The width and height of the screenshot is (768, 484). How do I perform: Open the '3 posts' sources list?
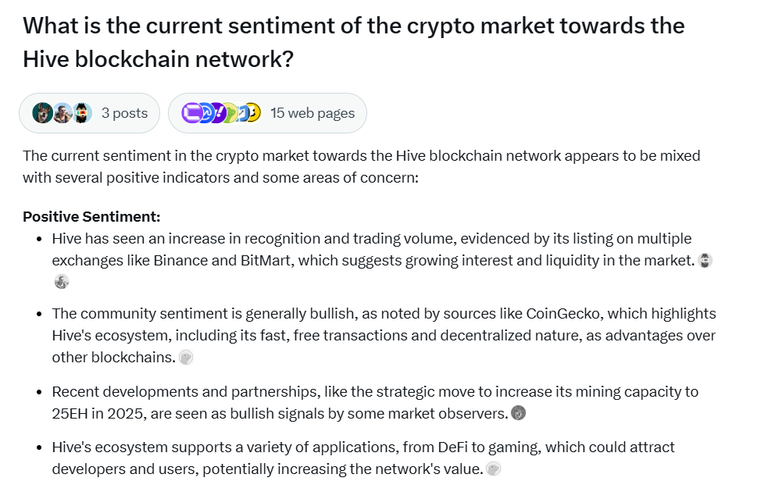coord(90,113)
